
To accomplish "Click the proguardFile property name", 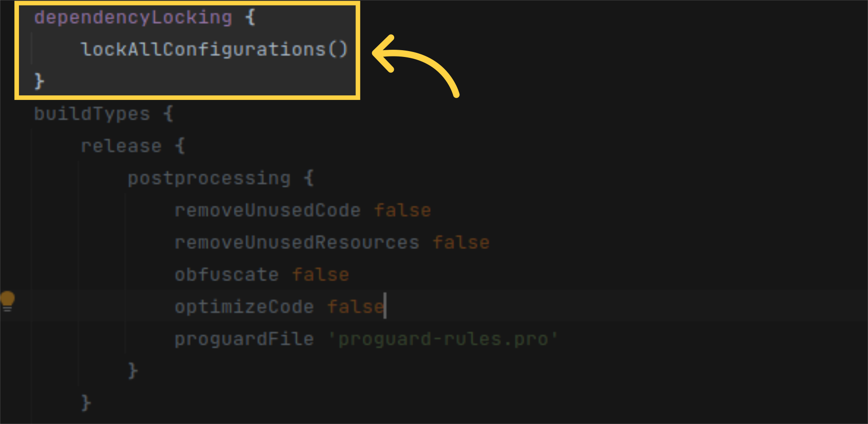I will pyautogui.click(x=244, y=339).
